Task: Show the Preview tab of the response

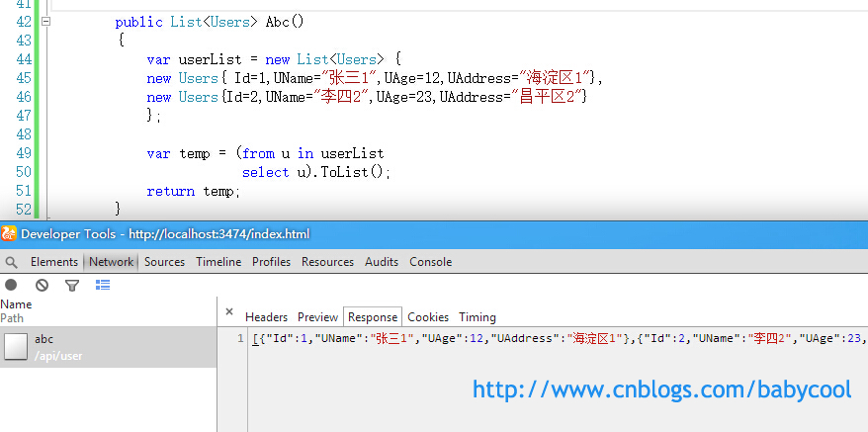Action: tap(317, 317)
